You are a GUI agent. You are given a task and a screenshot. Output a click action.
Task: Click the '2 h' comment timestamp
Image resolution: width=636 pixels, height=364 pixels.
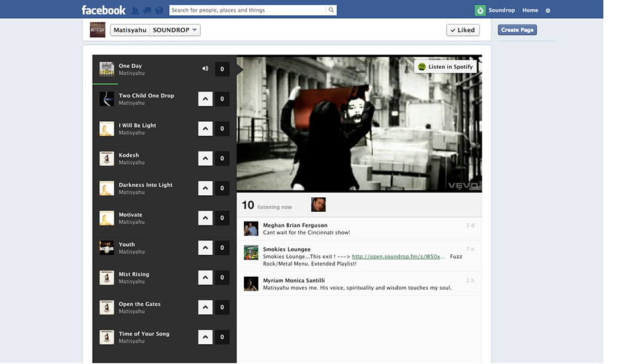470,281
